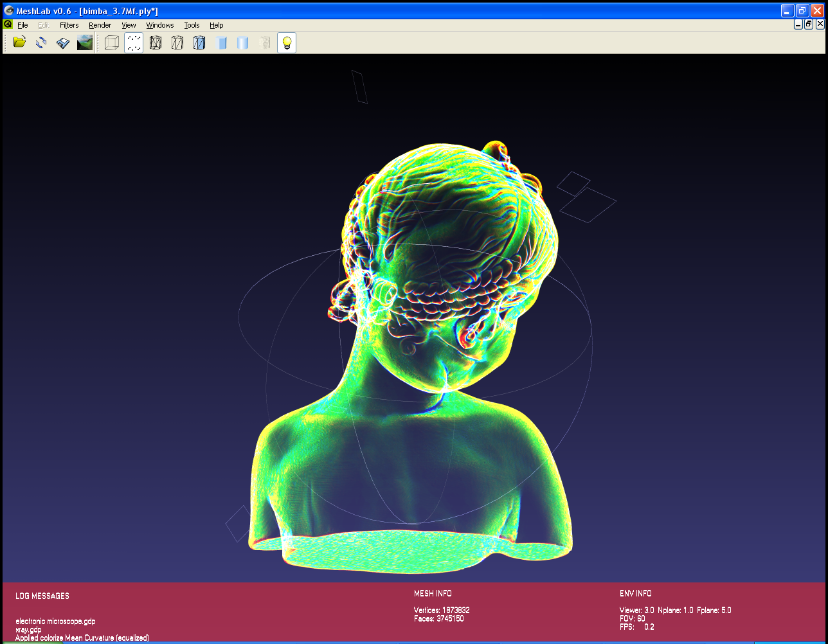828x644 pixels.
Task: Save the mesh using the floppy disk icon
Action: click(x=62, y=43)
